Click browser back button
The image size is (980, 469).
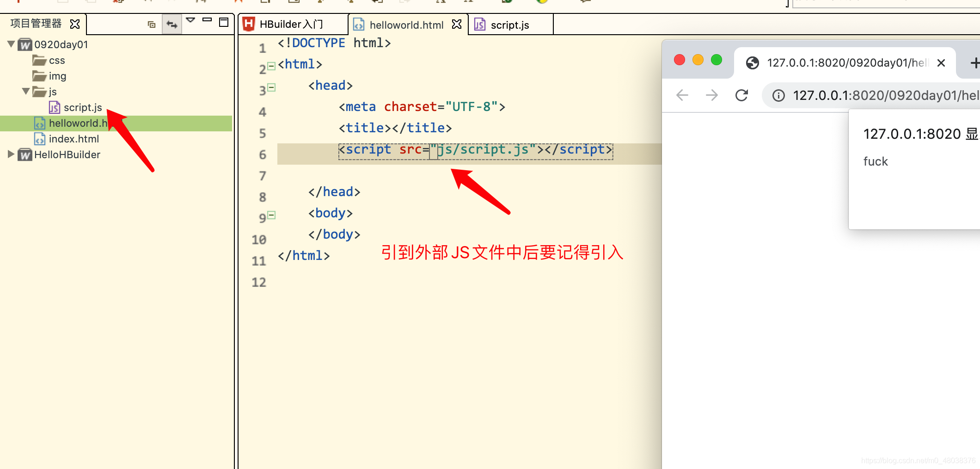pyautogui.click(x=682, y=95)
